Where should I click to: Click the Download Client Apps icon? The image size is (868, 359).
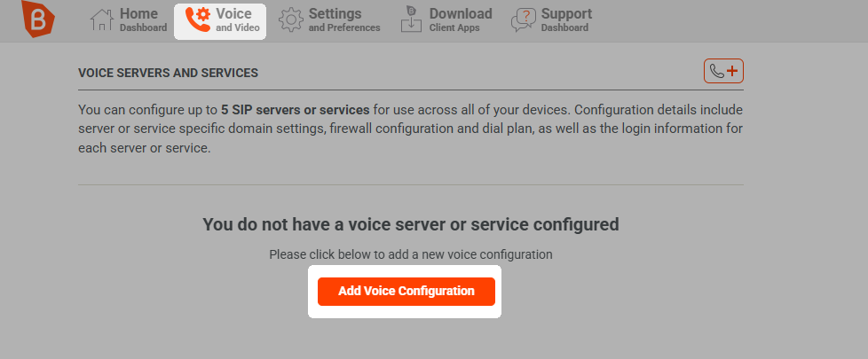point(411,20)
